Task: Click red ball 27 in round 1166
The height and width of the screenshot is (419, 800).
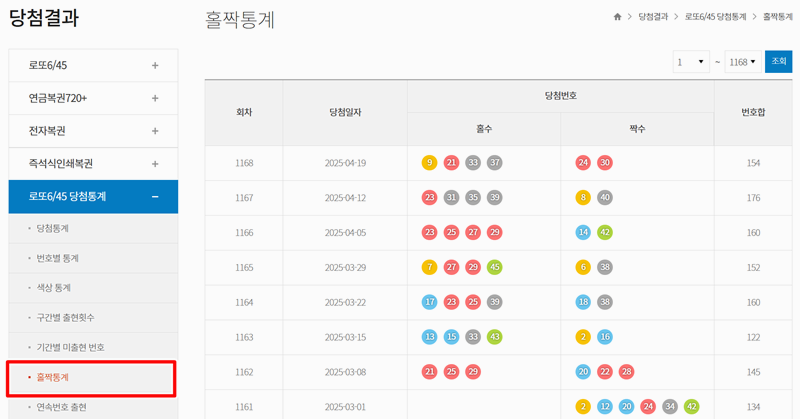Action: 473,232
